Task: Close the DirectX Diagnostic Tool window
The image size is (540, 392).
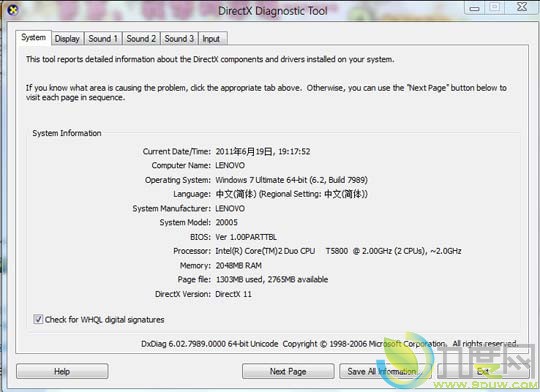Action: 522,8
